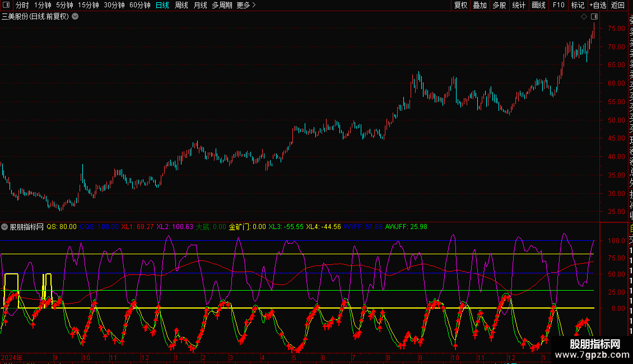Click the 大底: 0.00 indicator value

[211, 227]
